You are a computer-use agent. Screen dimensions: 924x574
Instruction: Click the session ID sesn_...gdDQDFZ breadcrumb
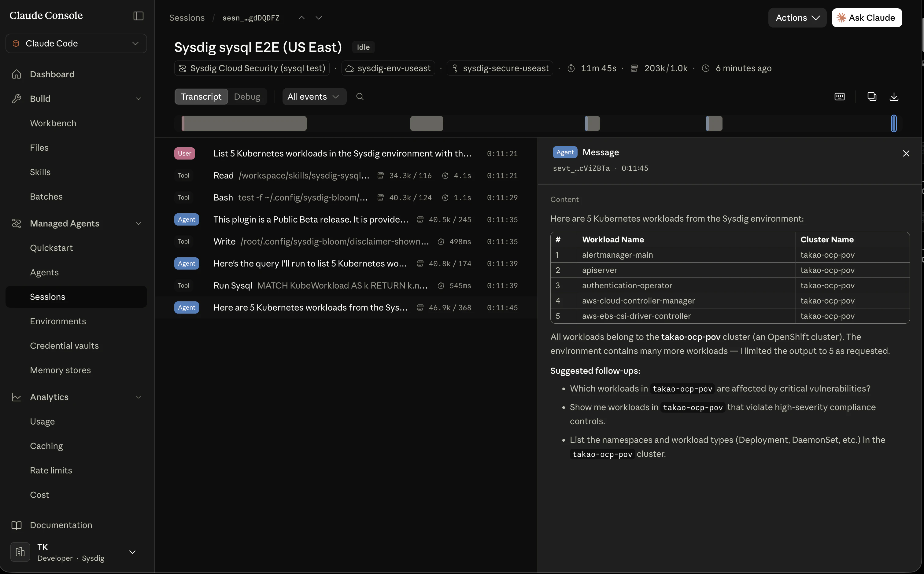[251, 18]
